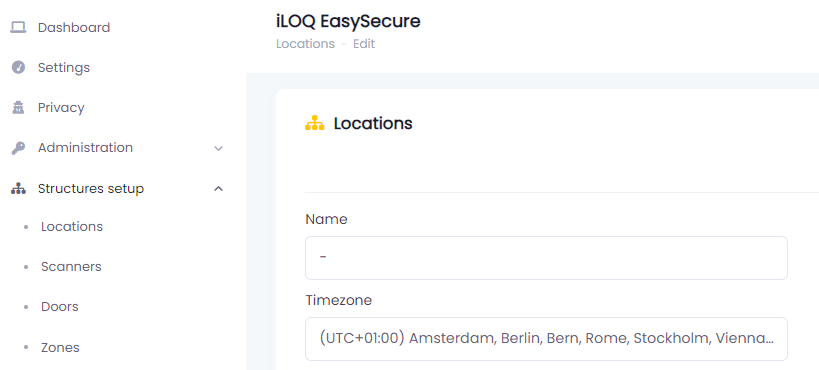The height and width of the screenshot is (370, 819).
Task: Open the Zones submenu item
Action: click(60, 348)
